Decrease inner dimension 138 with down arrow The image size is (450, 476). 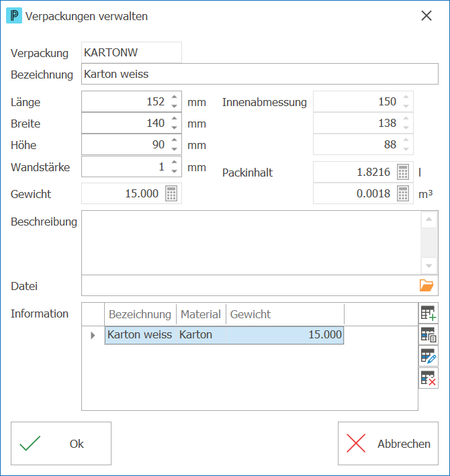(x=406, y=128)
